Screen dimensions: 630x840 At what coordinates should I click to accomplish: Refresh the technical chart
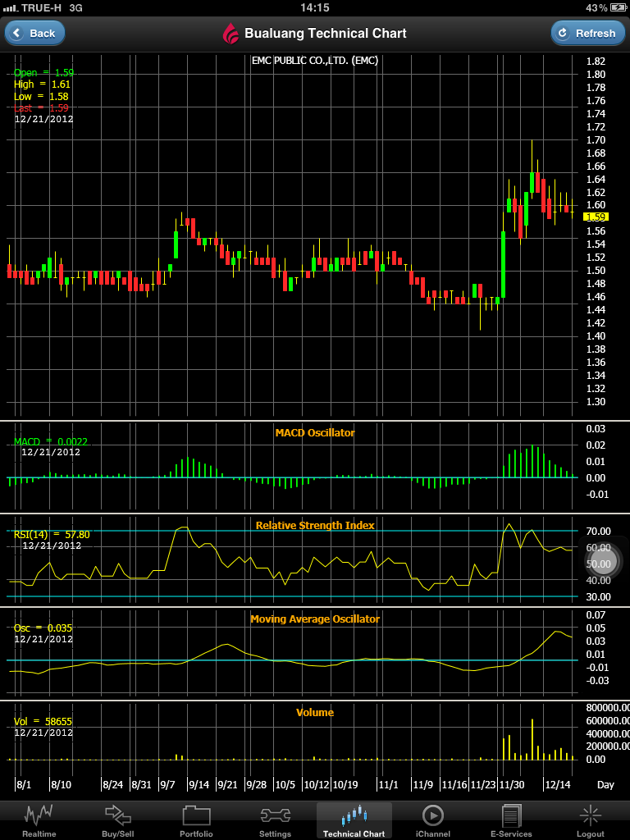587,33
